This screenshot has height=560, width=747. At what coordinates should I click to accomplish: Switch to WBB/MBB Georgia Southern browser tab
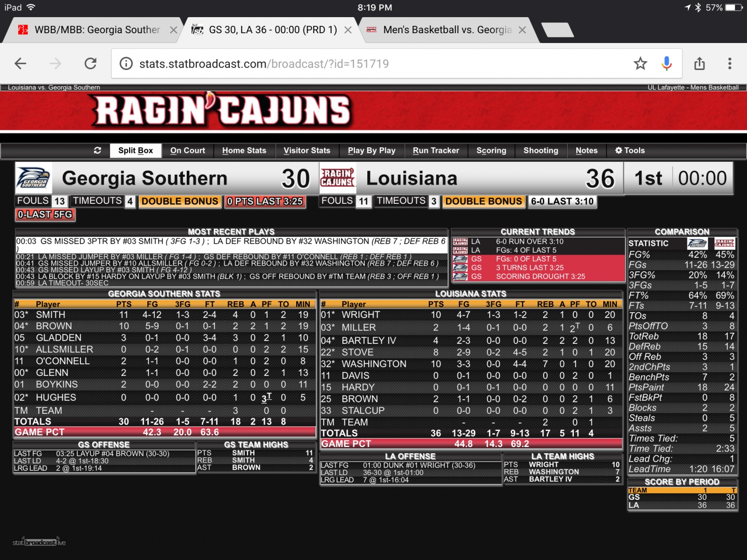[x=97, y=30]
